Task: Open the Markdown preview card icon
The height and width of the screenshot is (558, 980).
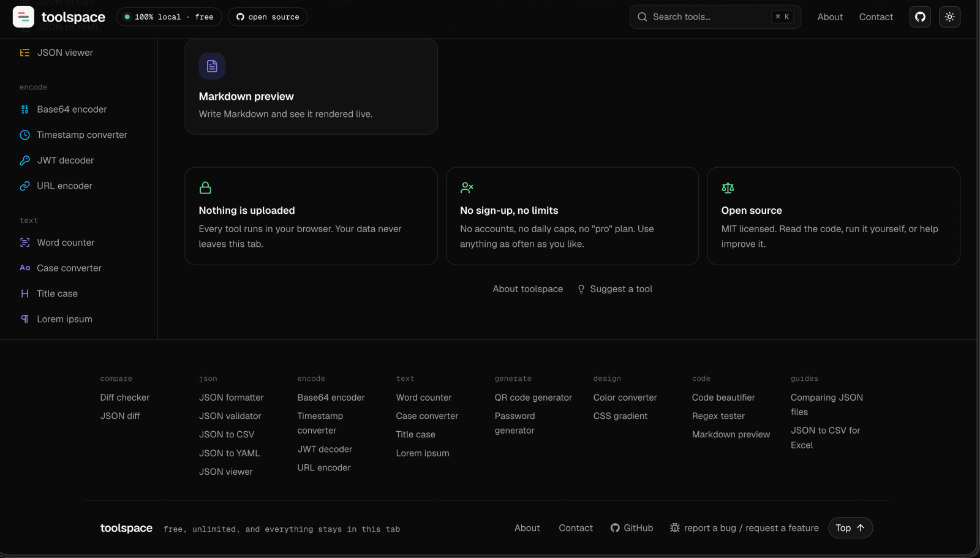Action: [x=212, y=66]
